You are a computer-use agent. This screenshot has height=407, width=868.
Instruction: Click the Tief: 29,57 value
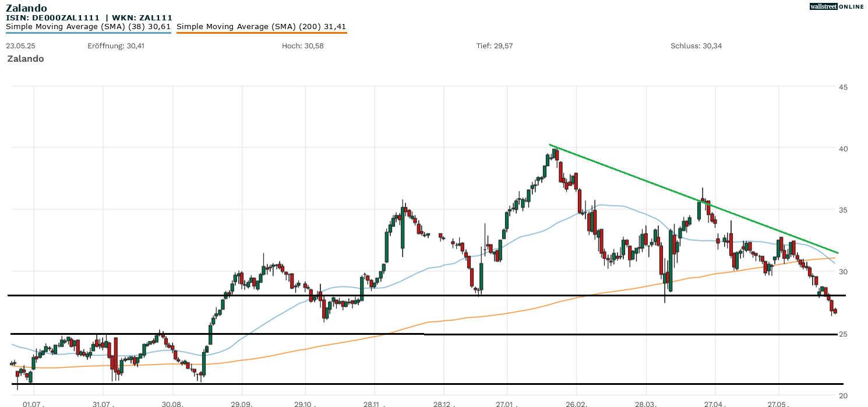(495, 46)
